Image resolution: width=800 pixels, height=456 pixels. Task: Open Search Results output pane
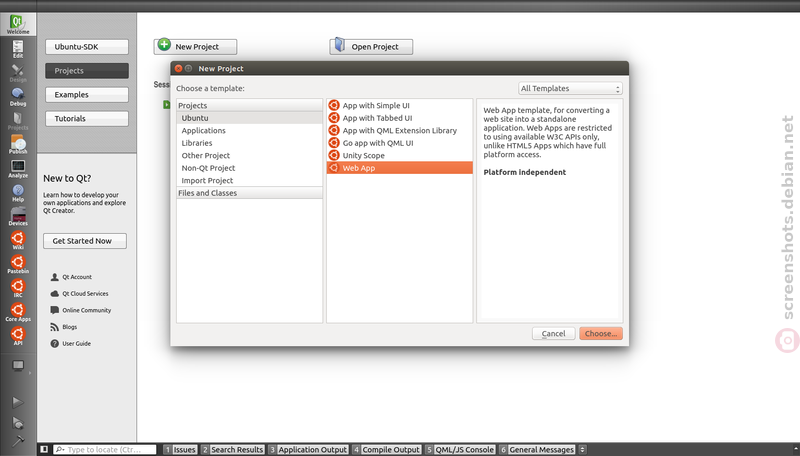[232, 449]
